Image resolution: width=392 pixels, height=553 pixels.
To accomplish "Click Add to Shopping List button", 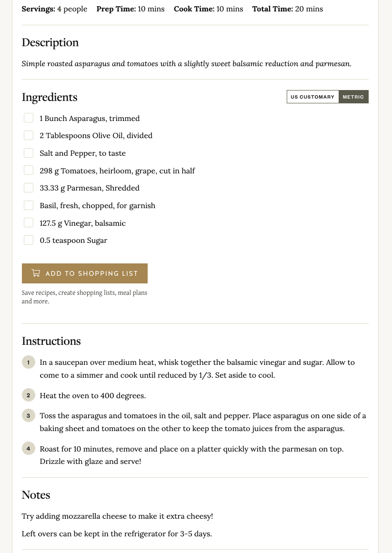I will [x=85, y=273].
